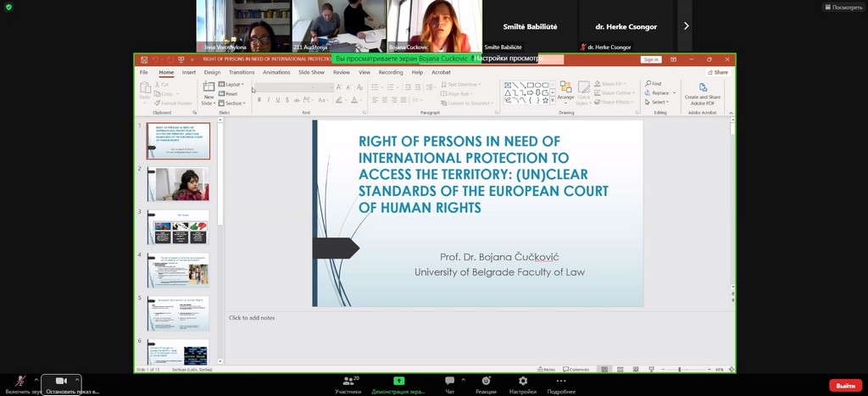Unmute the microphone in Zoom toolbar
Viewport: 868px width, 396px height.
point(19,382)
